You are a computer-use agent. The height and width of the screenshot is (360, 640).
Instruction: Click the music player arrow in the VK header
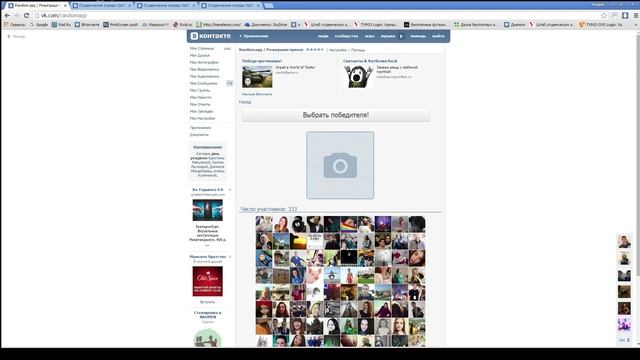coord(401,36)
